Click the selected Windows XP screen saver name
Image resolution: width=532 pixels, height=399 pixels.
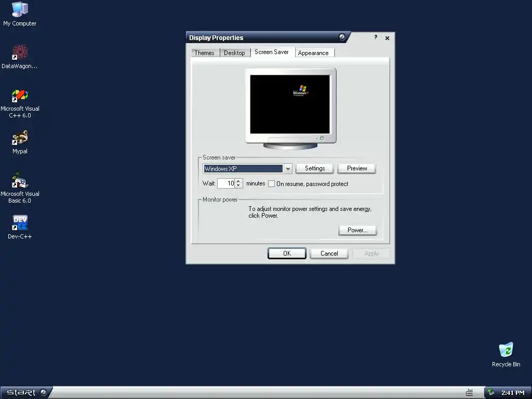click(243, 169)
